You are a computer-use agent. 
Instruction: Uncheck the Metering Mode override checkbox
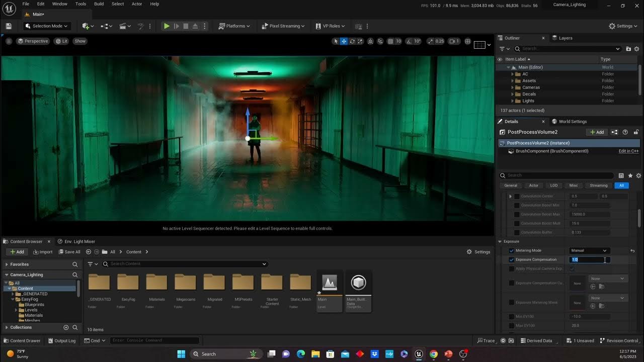512,250
